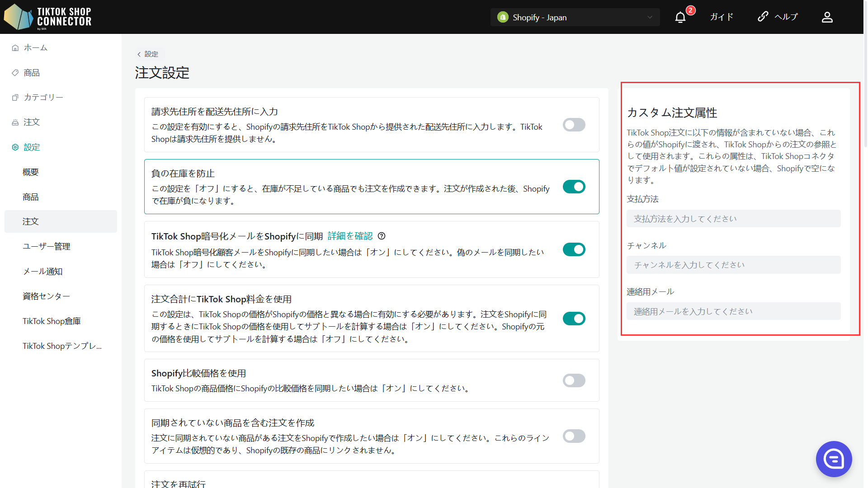Click the チャンネル input field

coord(733,265)
